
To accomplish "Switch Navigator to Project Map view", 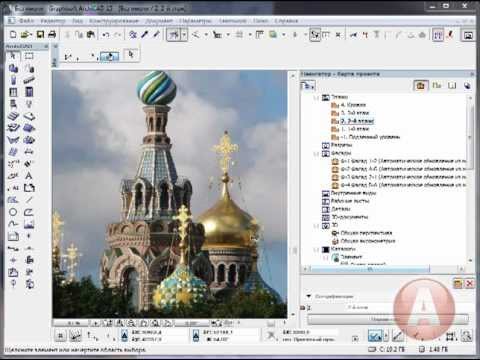I will pos(421,86).
